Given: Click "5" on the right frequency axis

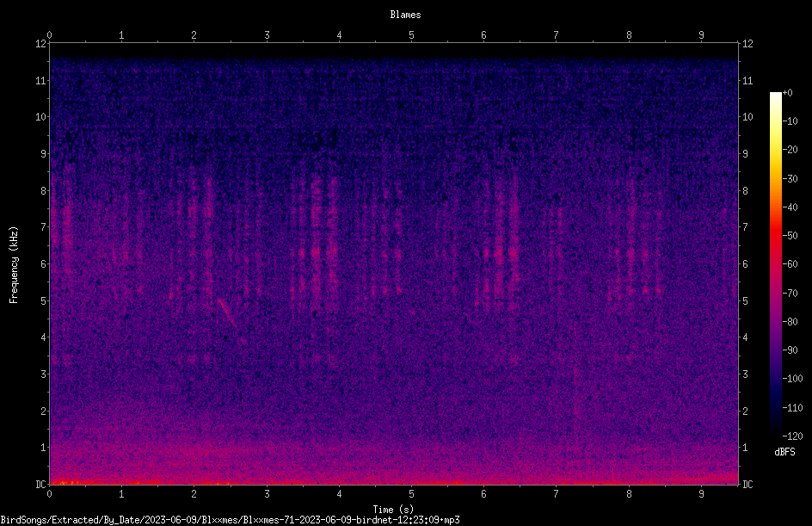Looking at the screenshot, I should tap(745, 300).
